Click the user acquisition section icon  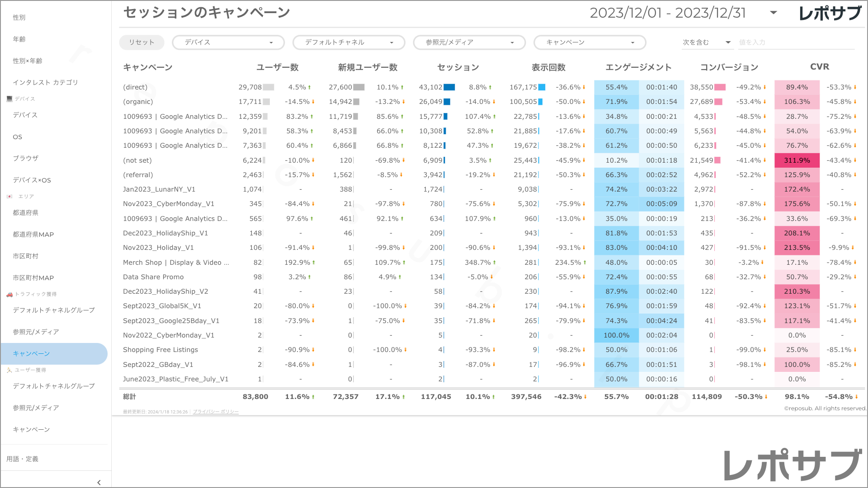[9, 370]
